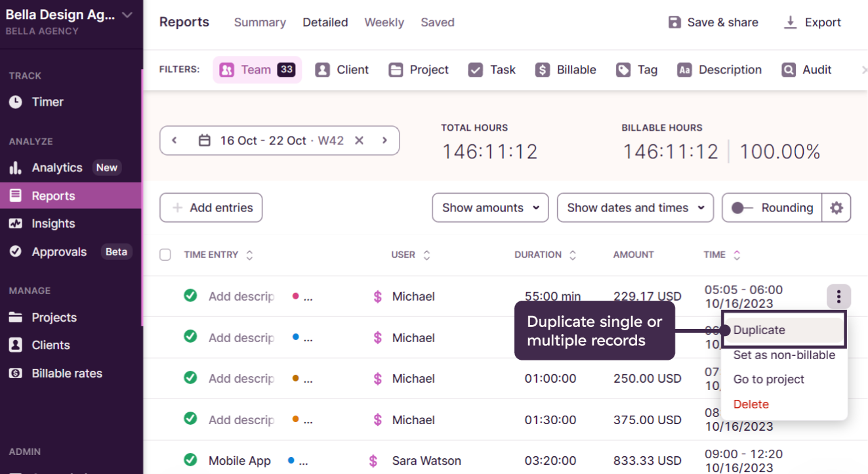This screenshot has height=474, width=868.
Task: Click the rounding settings gear icon
Action: point(836,207)
